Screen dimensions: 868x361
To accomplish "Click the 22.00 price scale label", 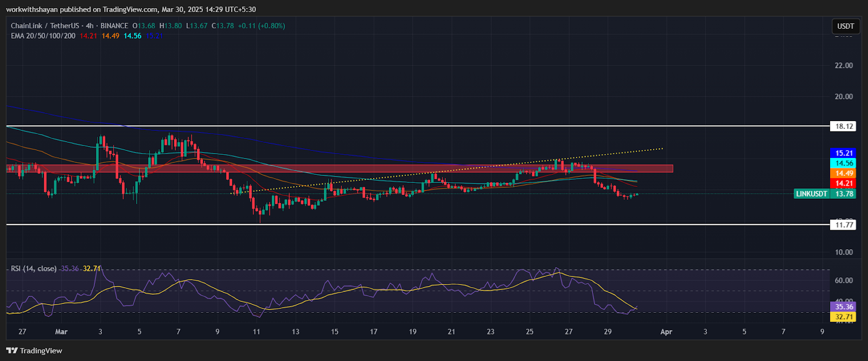I will point(844,66).
